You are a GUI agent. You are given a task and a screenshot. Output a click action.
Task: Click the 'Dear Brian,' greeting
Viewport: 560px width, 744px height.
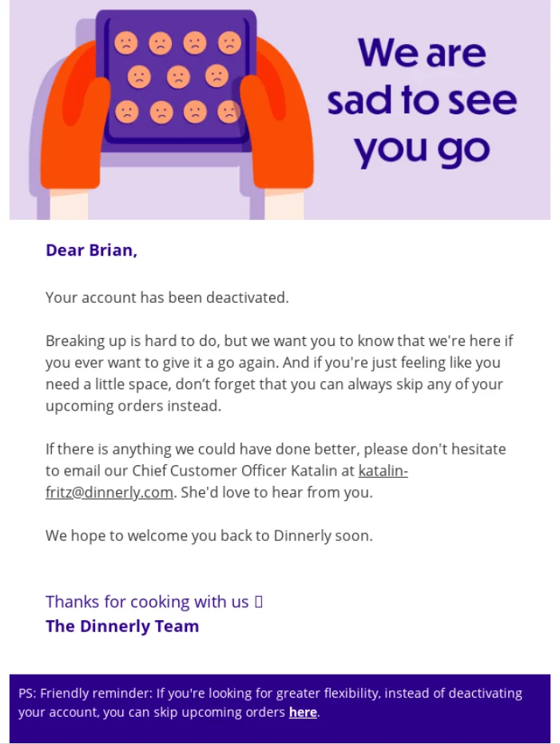pyautogui.click(x=91, y=250)
